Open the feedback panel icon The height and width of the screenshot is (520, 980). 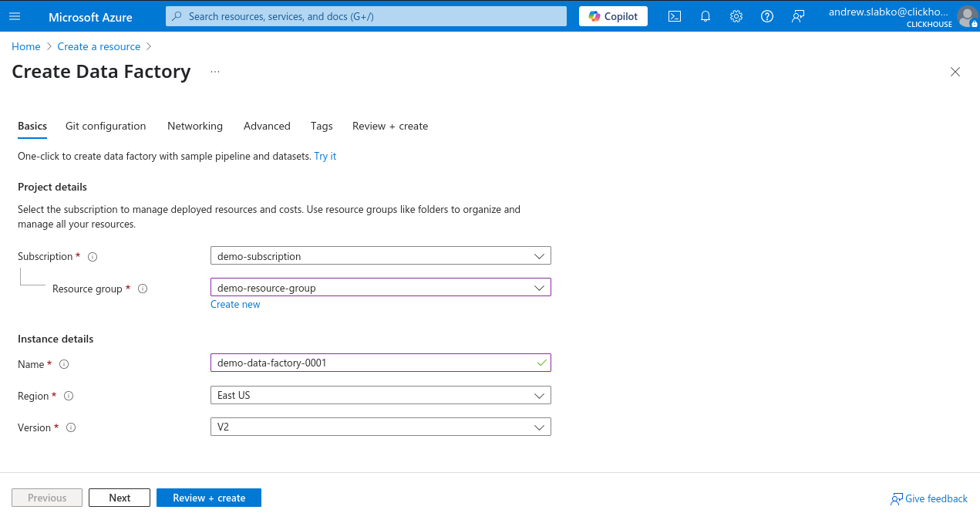tap(798, 15)
